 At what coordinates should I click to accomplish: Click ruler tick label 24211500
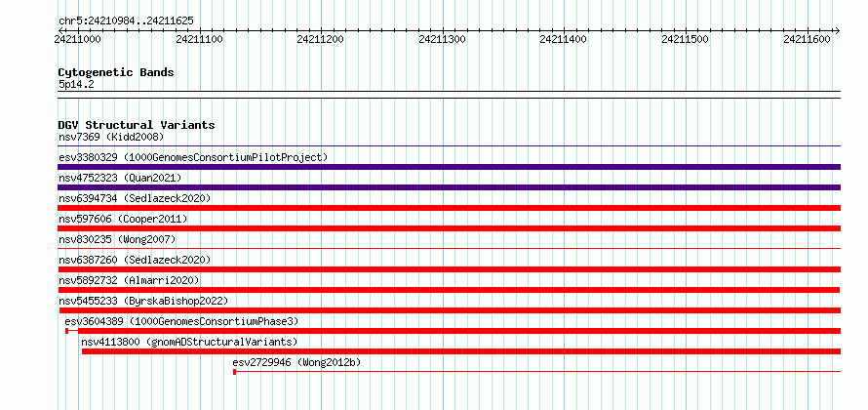coord(686,39)
